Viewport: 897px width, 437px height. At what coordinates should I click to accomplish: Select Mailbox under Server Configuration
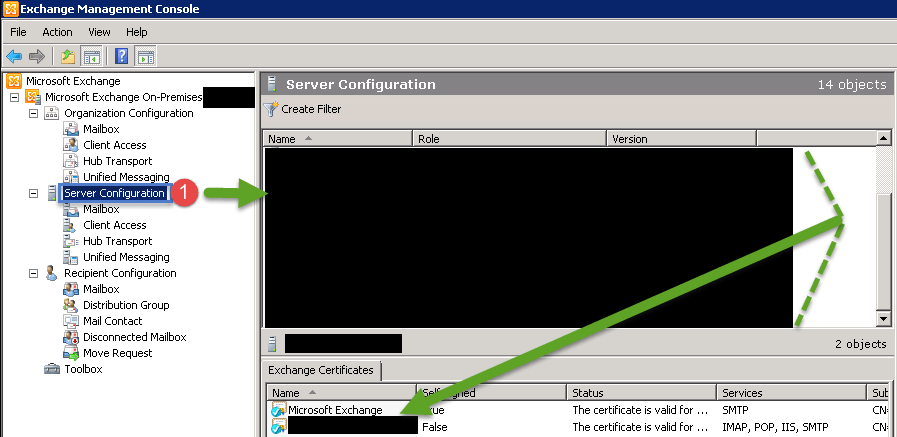coord(101,209)
